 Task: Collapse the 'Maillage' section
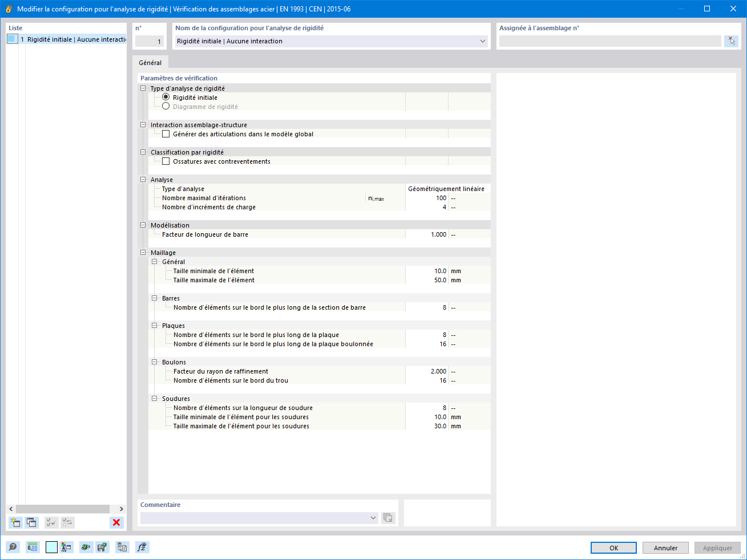142,252
